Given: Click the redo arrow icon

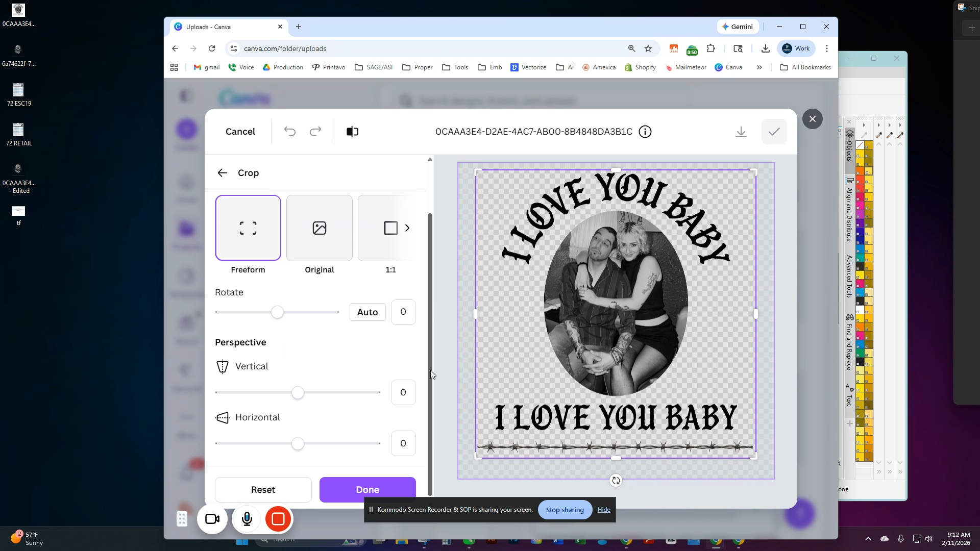Looking at the screenshot, I should [x=315, y=132].
